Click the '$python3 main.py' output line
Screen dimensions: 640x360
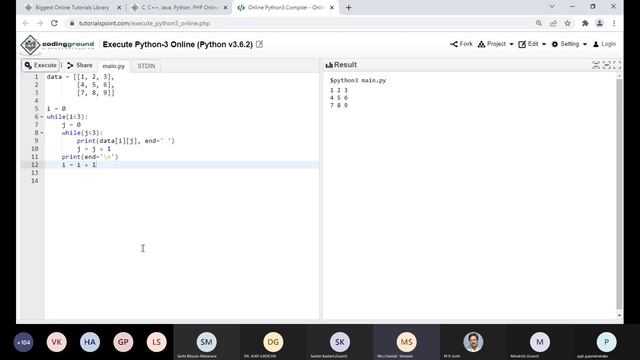(x=358, y=80)
